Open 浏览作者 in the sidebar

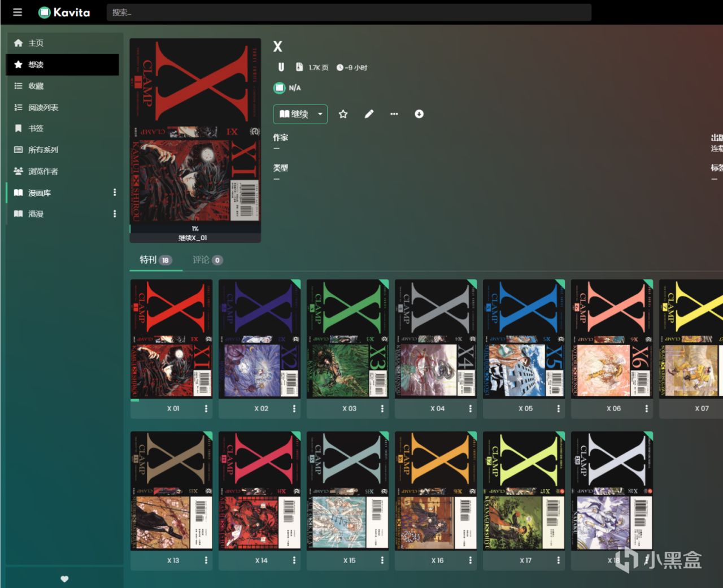(x=62, y=171)
